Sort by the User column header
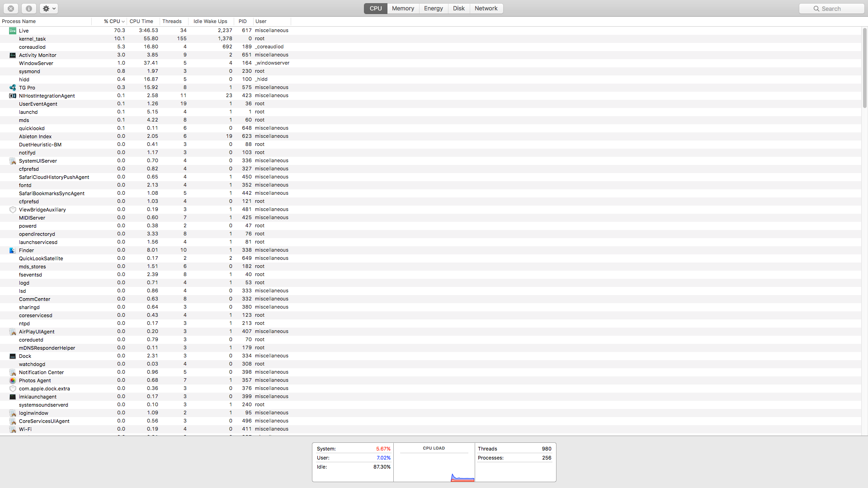This screenshot has width=868, height=488. [272, 21]
